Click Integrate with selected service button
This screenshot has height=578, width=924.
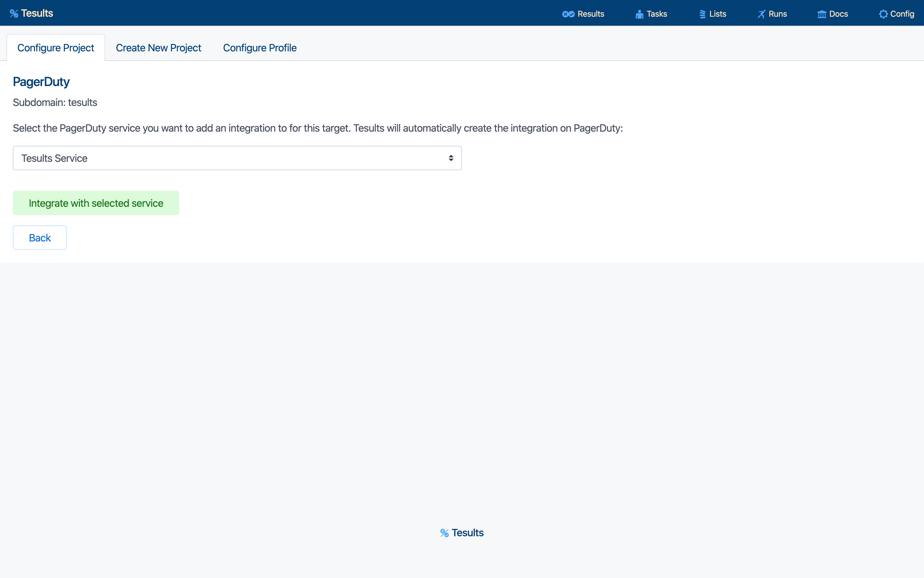(96, 203)
